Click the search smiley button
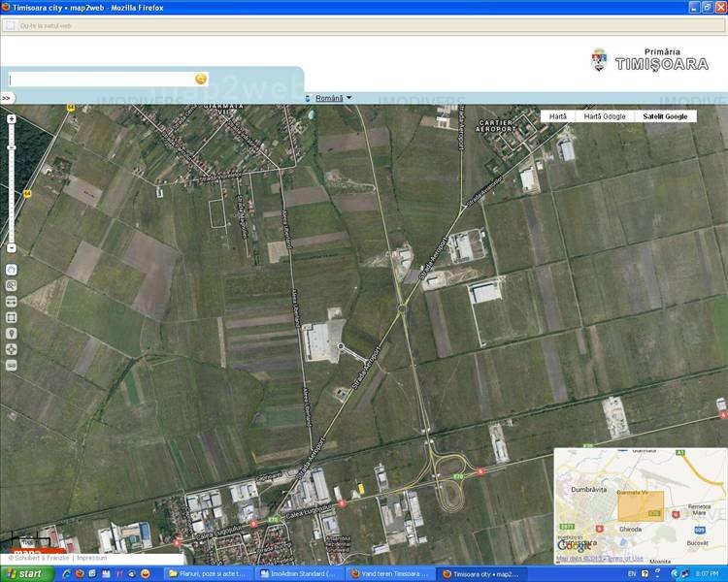Screen dimensions: 728x582 [x=201, y=79]
